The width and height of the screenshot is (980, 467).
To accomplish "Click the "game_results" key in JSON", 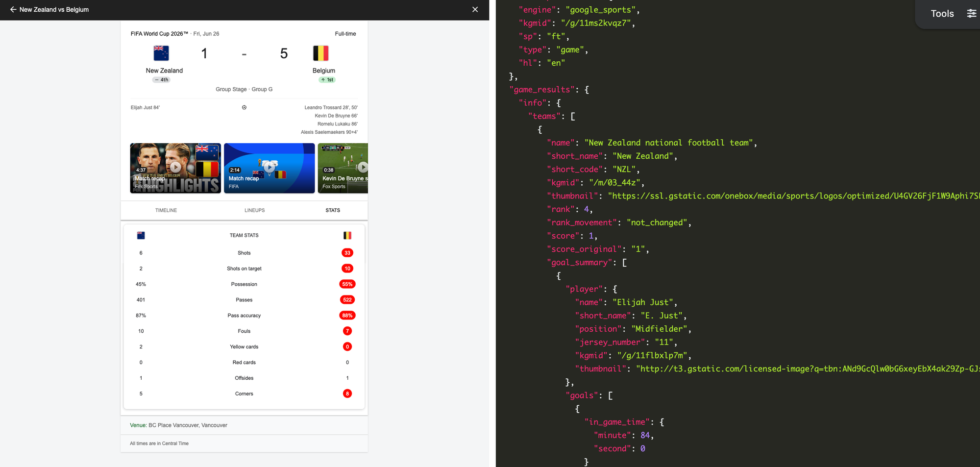I will coord(542,90).
